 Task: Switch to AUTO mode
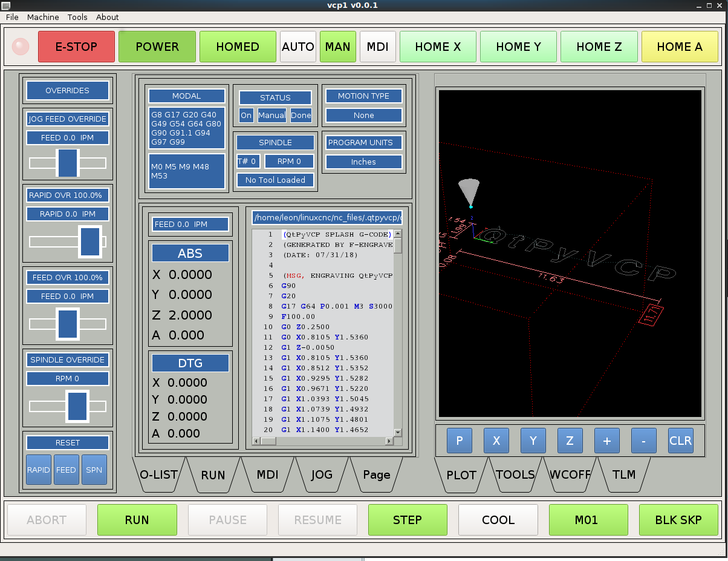(298, 47)
